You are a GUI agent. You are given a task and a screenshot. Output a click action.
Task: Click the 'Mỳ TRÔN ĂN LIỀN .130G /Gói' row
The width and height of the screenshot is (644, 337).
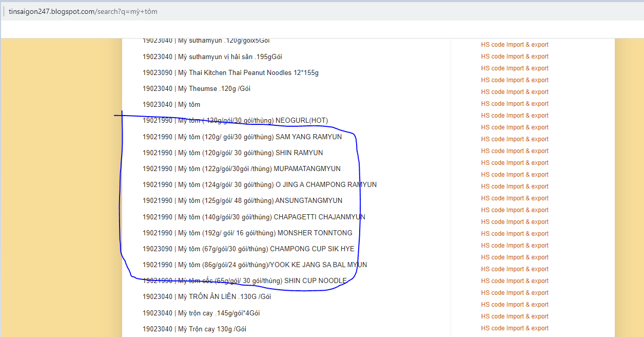207,296
